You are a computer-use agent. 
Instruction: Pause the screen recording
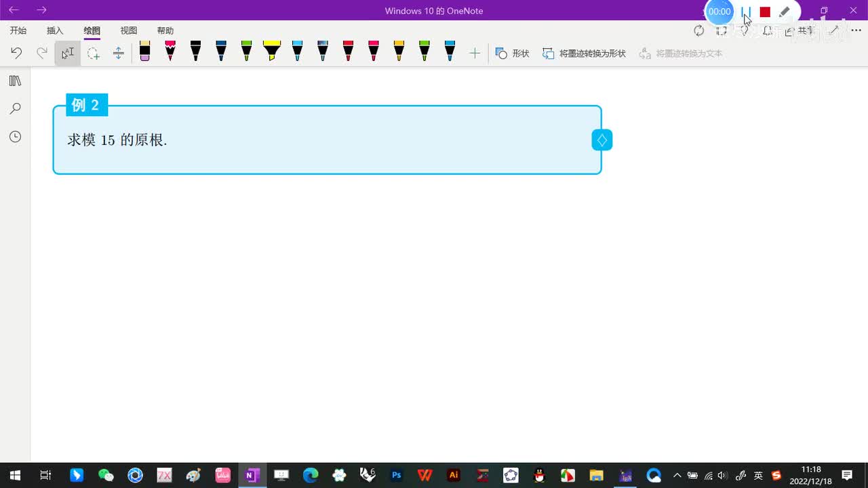pyautogui.click(x=746, y=12)
